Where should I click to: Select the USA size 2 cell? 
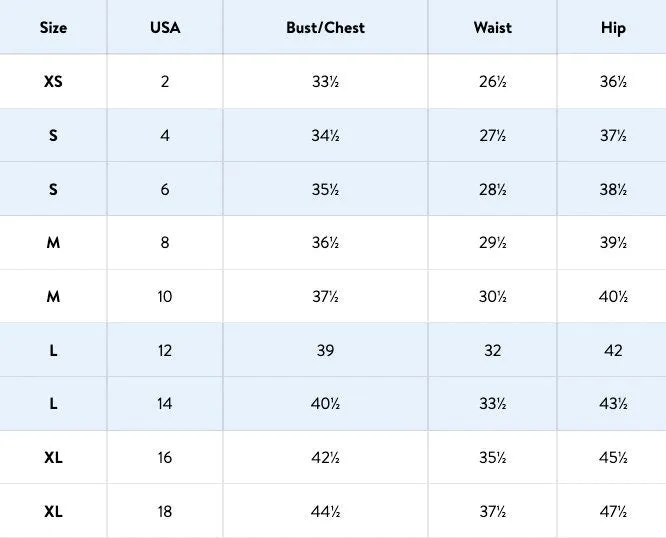(165, 81)
